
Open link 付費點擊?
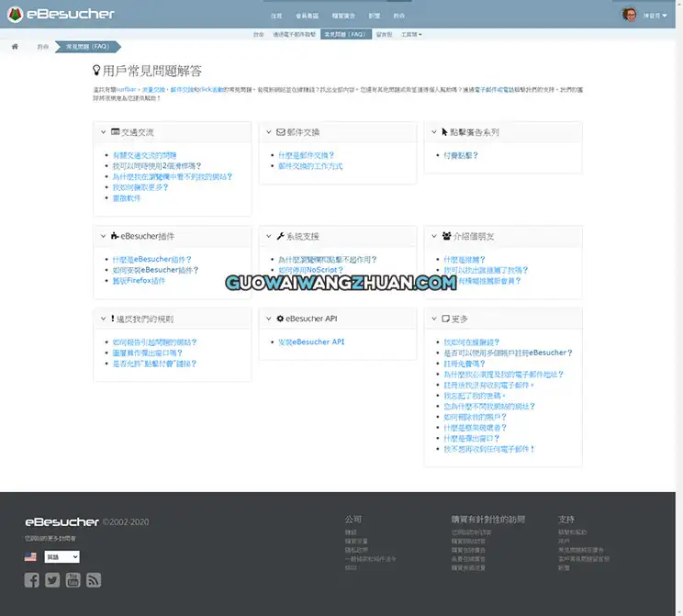(461, 155)
